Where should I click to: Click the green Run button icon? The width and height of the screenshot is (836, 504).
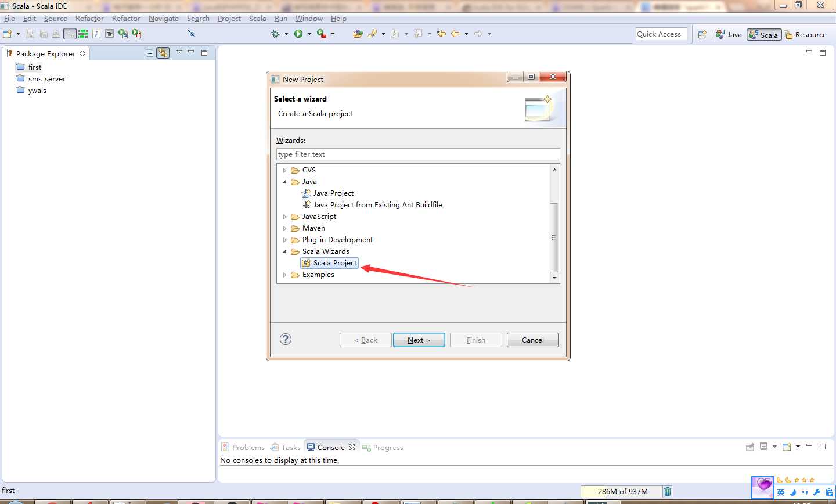point(298,34)
